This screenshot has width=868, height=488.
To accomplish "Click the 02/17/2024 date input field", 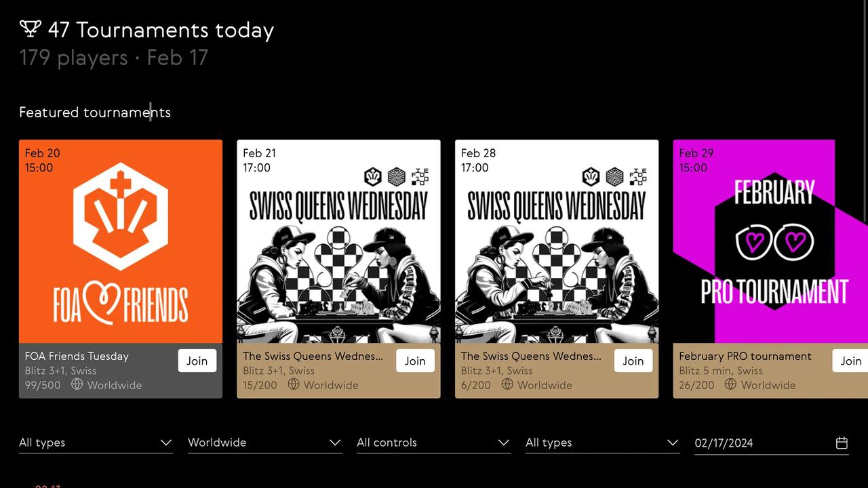I will [772, 443].
